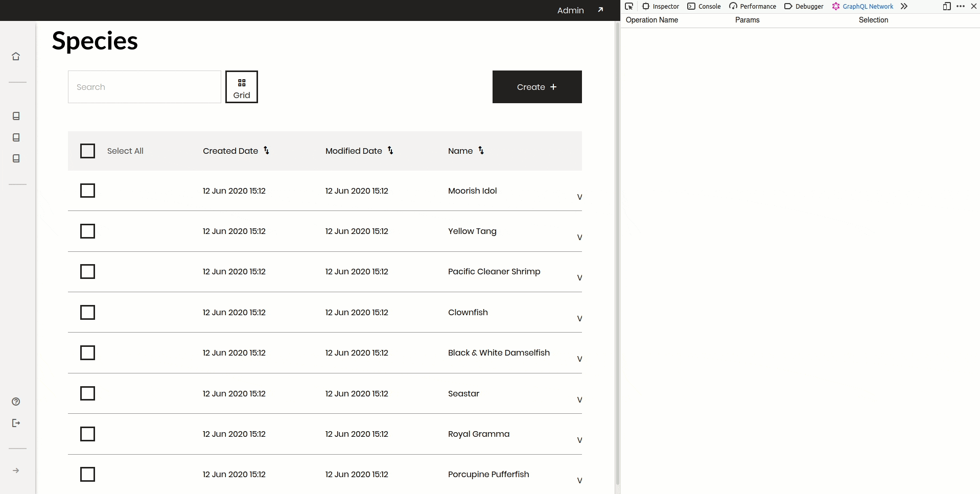Toggle responsive design mode icon

tap(946, 6)
